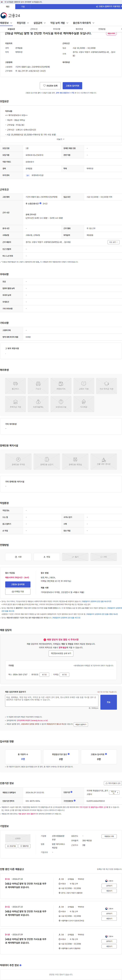This screenshot has height=980, width=122.
Task: Select the 복리후생 section tab
Action: point(79,29)
